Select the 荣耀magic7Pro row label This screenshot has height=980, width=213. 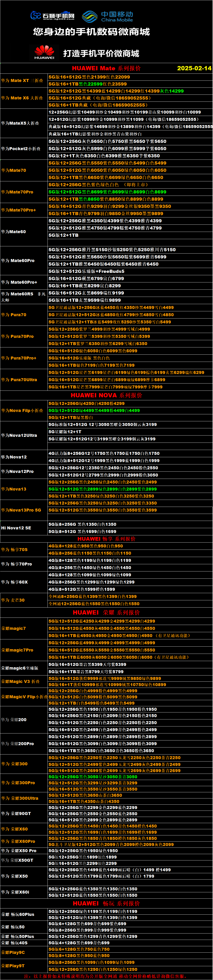tap(17, 650)
